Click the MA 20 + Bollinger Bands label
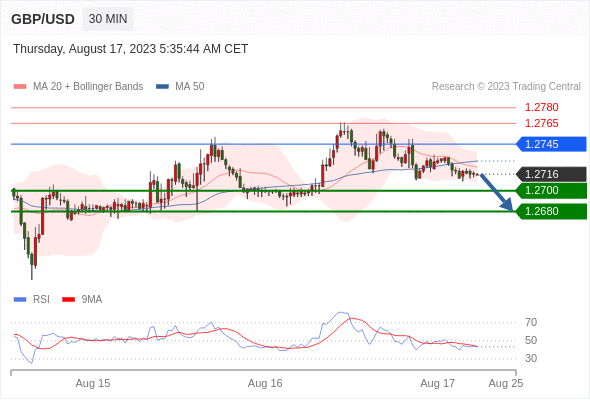 pyautogui.click(x=88, y=87)
